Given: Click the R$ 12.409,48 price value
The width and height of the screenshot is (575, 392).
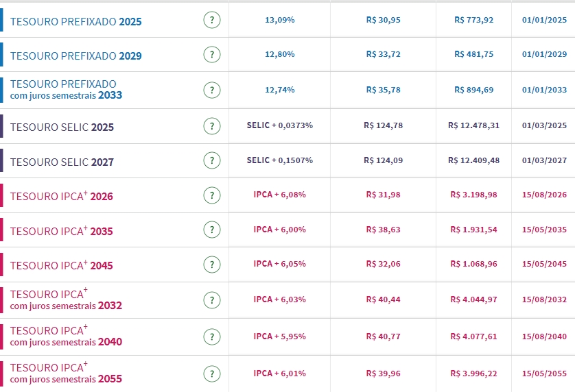Looking at the screenshot, I should coord(473,160).
